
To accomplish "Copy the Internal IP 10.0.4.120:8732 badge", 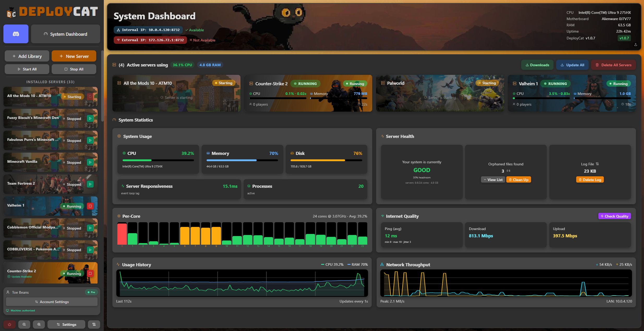I will [148, 30].
